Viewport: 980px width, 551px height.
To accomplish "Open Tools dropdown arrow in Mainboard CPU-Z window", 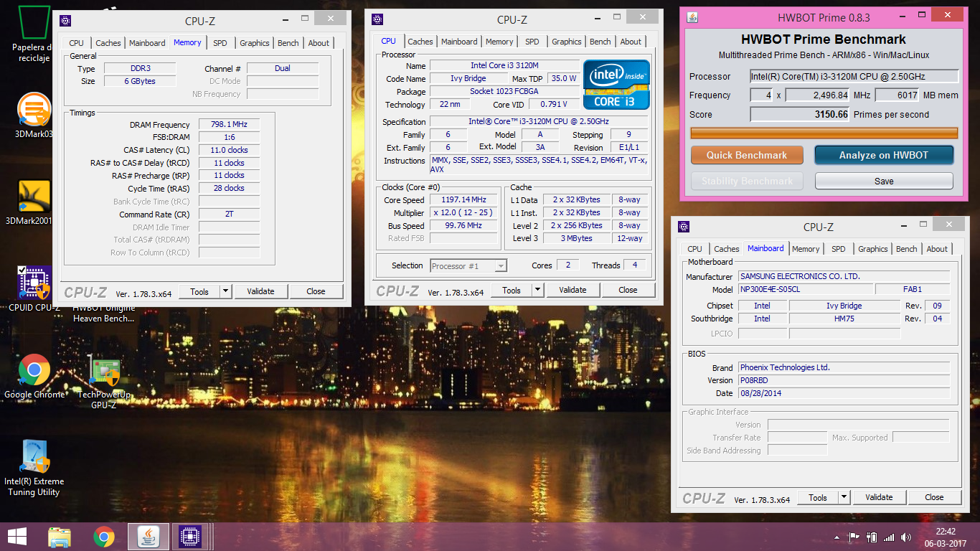I will tap(844, 497).
